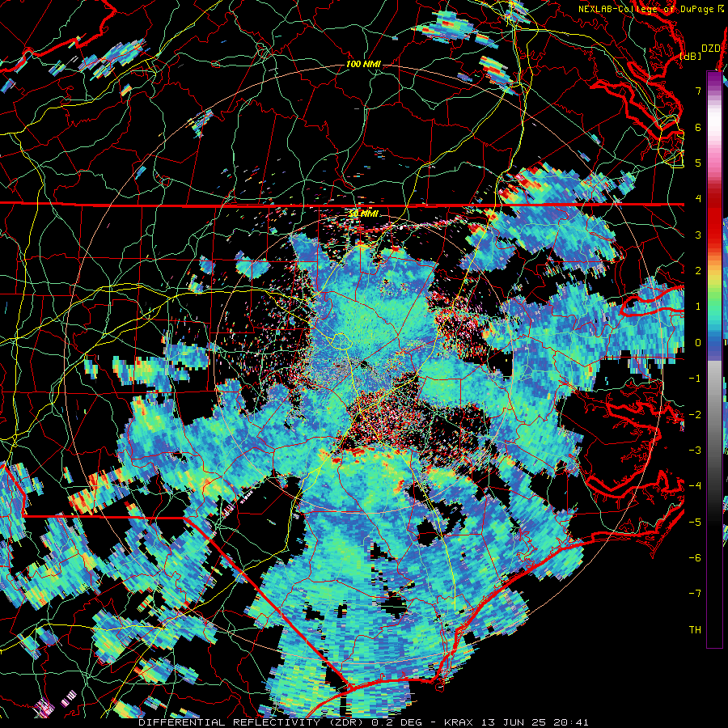Select the -5 dB tick label

[695, 523]
